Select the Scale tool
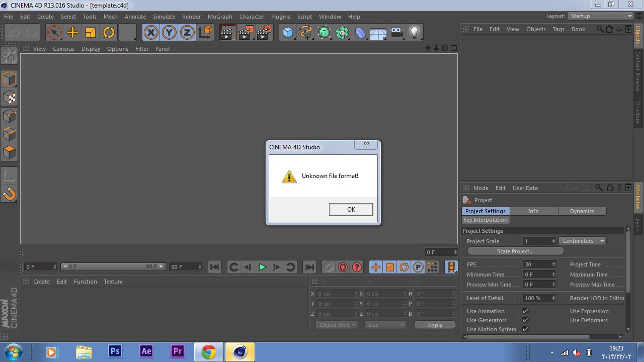The width and height of the screenshot is (644, 362). pos(91,33)
